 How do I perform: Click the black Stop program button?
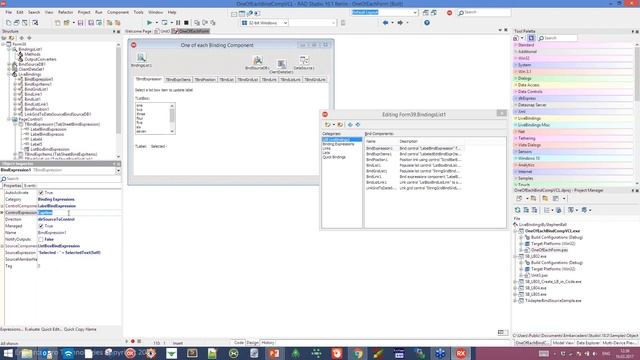point(186,23)
